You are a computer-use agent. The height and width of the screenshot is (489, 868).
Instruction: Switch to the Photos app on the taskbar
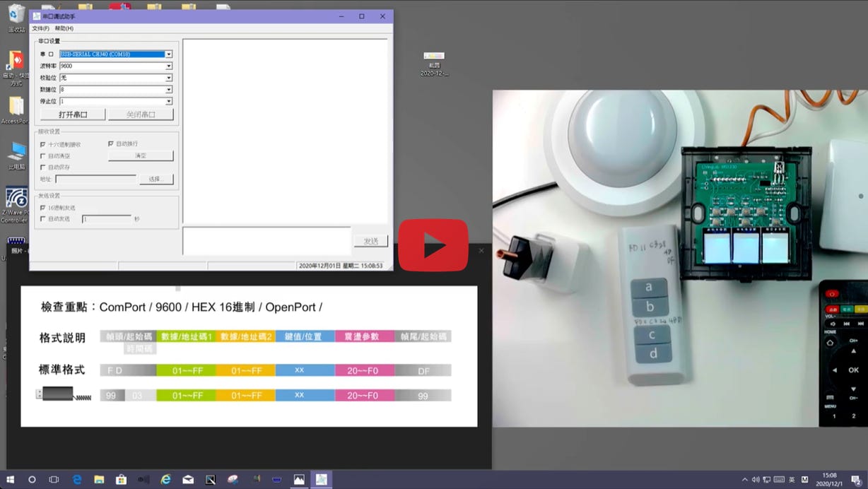pyautogui.click(x=299, y=479)
